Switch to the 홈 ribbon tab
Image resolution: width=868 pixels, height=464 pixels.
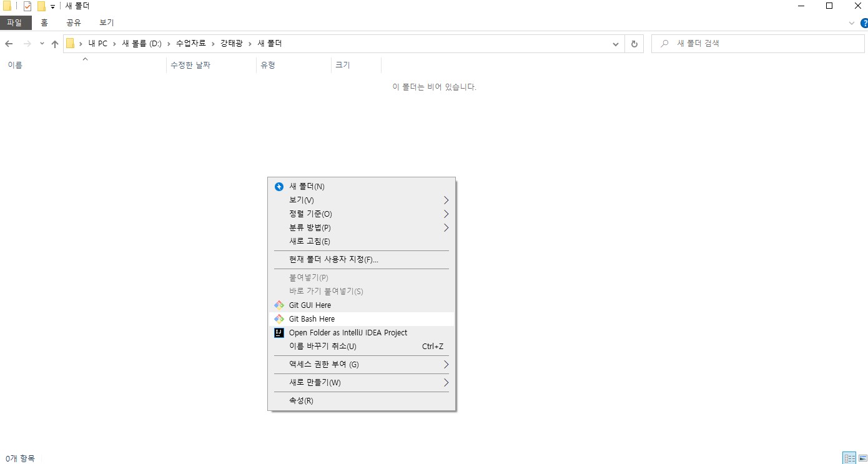44,22
